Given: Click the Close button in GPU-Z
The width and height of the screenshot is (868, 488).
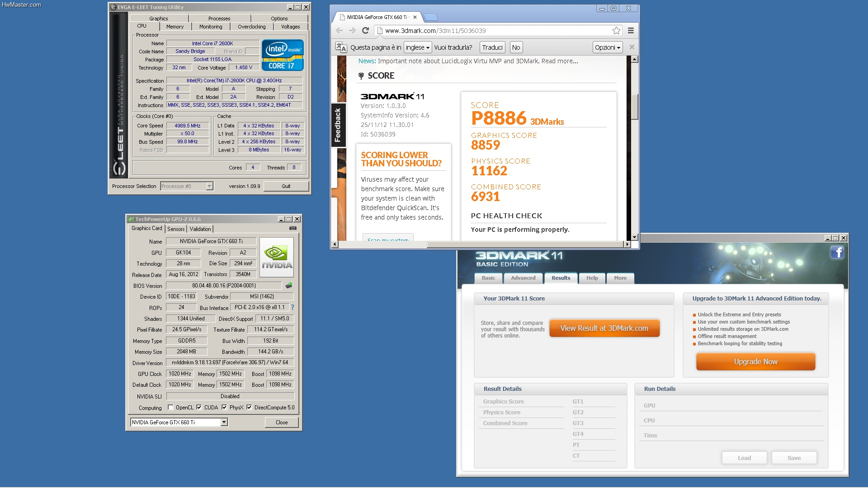Looking at the screenshot, I should coord(282,422).
